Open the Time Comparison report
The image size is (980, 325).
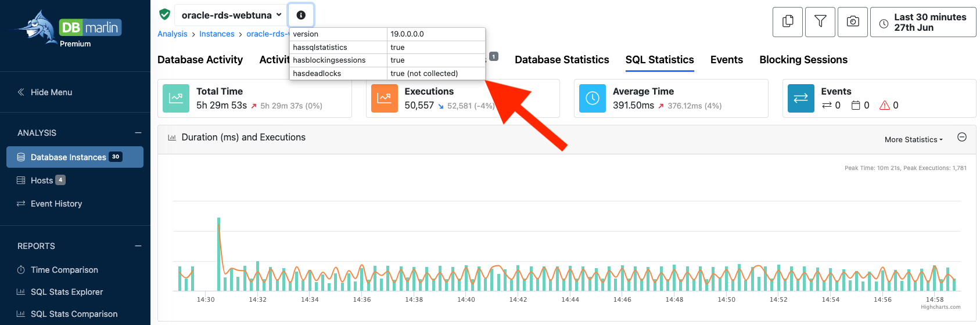64,270
